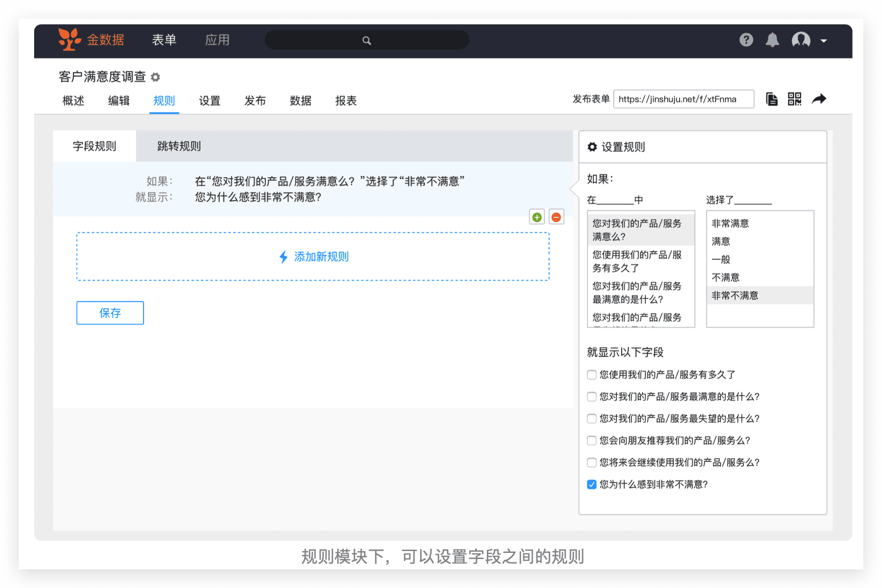This screenshot has width=882, height=588.
Task: Click the share arrow icon
Action: pyautogui.click(x=819, y=99)
